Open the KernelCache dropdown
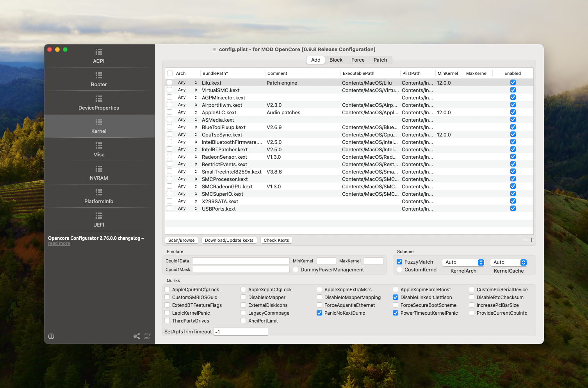Image resolution: width=588 pixels, height=388 pixels. [x=509, y=262]
